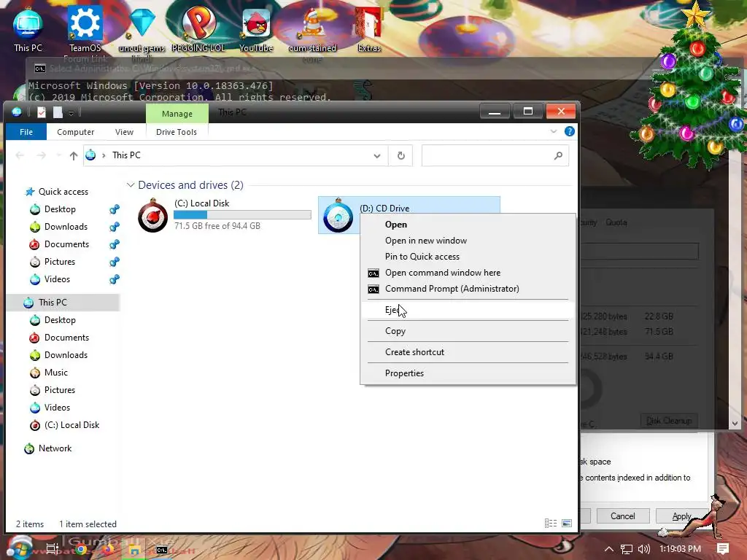Open the Action Center notifications icon

[x=723, y=549]
